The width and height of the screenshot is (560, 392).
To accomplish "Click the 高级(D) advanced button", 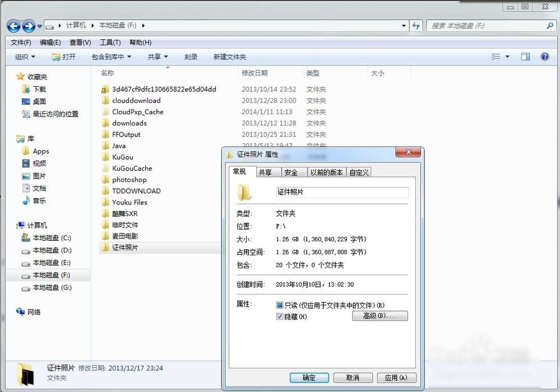I will coord(380,316).
